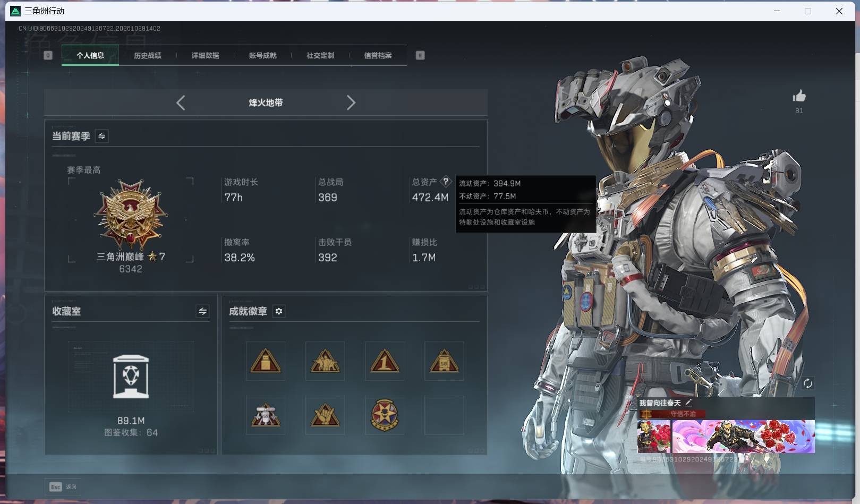Viewport: 860px width, 504px height.
Task: Open the 信誉档案 tab
Action: tap(378, 55)
